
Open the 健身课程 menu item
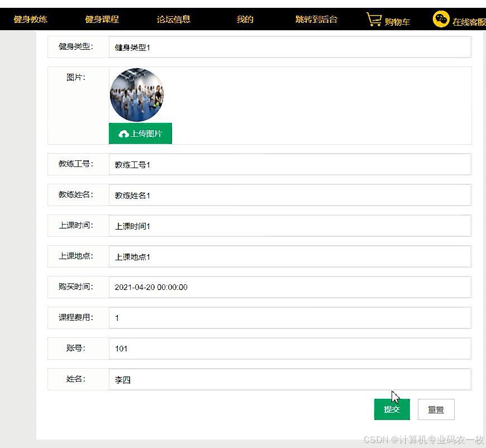[x=102, y=19]
